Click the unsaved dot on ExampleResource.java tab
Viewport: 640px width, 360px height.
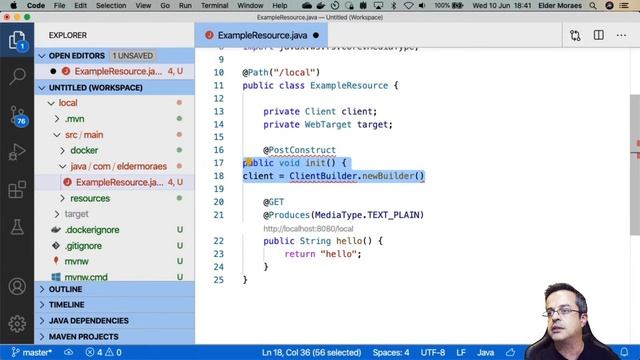tap(316, 36)
